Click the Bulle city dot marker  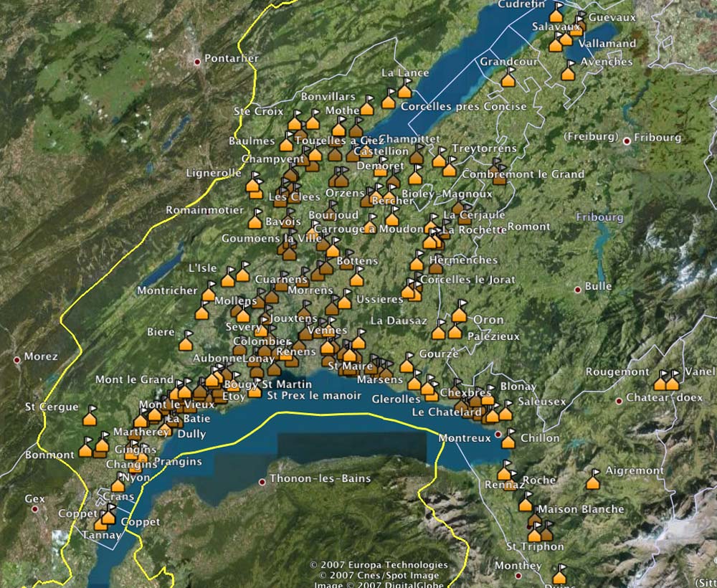[578, 290]
